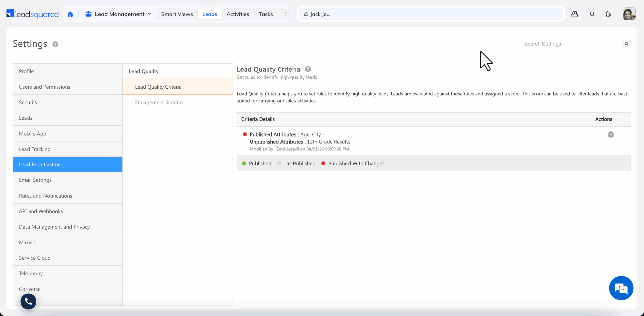644x316 pixels.
Task: Open global search via the magnifier icon
Action: pos(592,14)
